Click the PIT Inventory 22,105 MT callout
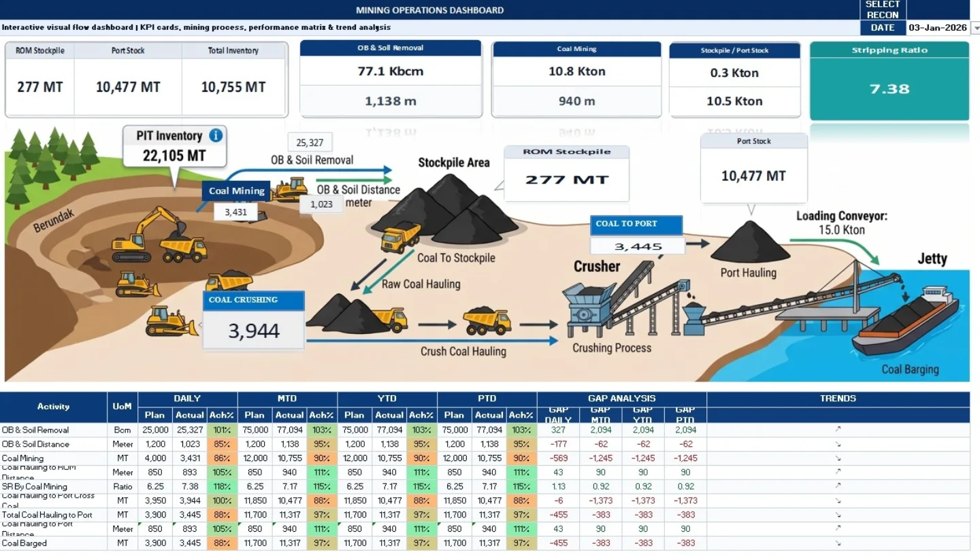 coord(175,146)
